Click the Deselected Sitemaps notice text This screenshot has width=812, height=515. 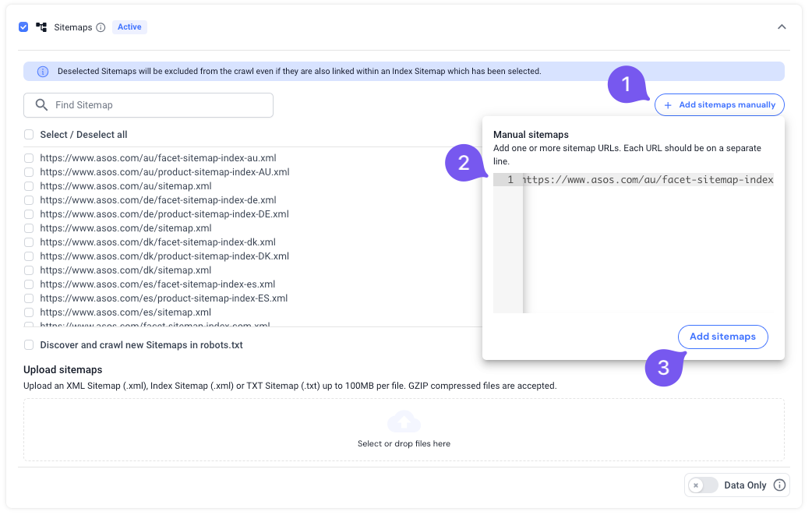[x=299, y=72]
